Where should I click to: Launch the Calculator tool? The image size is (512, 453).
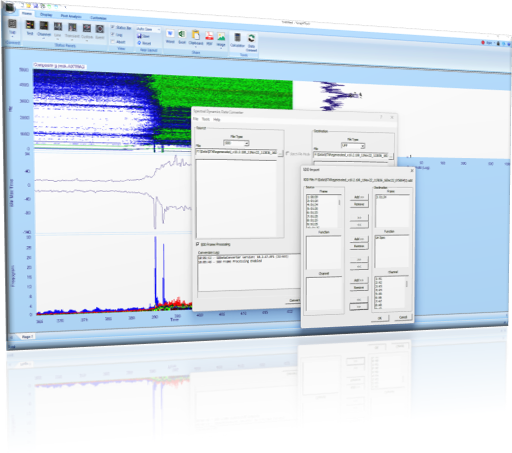237,37
